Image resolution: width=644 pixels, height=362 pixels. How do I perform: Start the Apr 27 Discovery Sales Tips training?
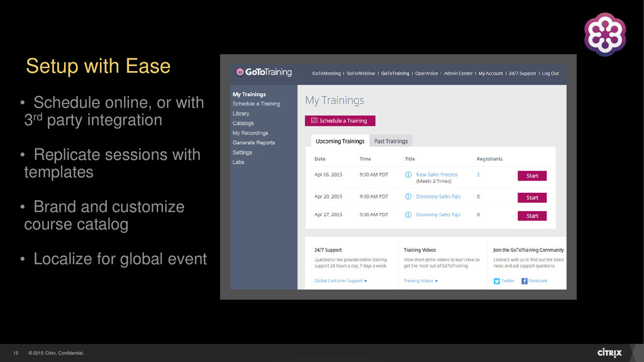[x=532, y=216]
